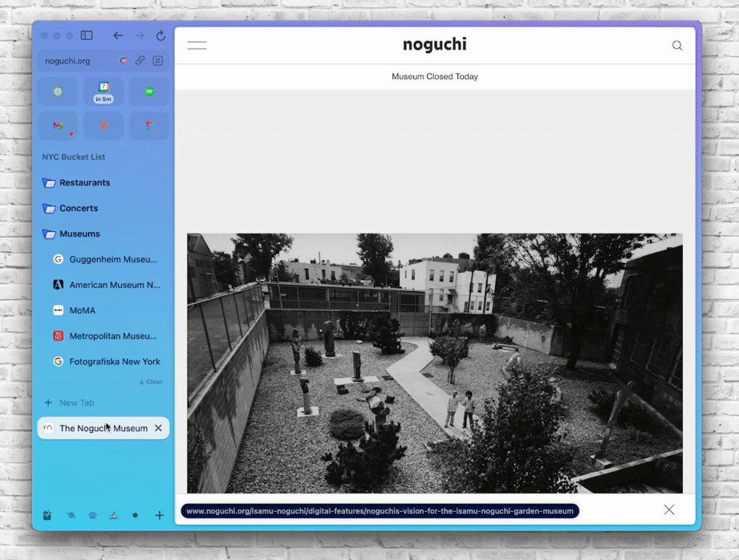
Task: Click the New Tab button
Action: [x=103, y=403]
